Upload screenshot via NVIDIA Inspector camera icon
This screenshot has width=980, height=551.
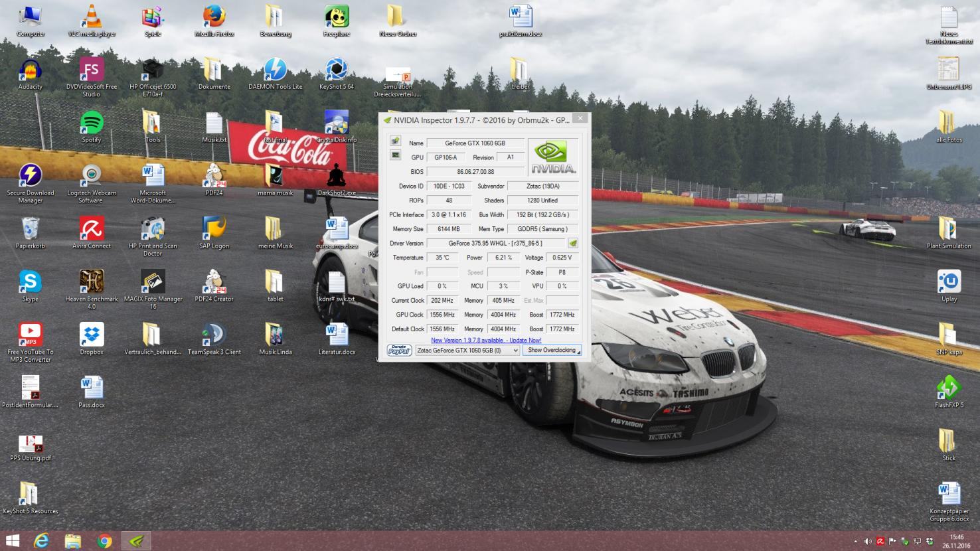click(395, 141)
